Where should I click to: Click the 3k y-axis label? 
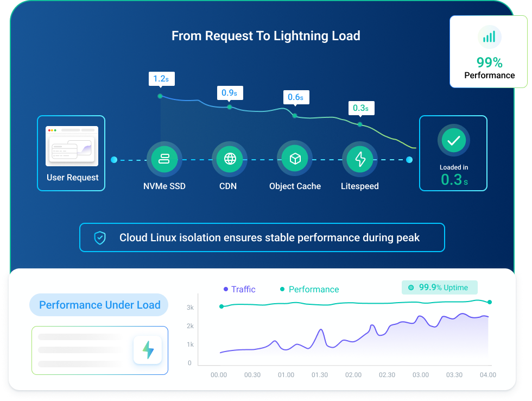tap(190, 308)
